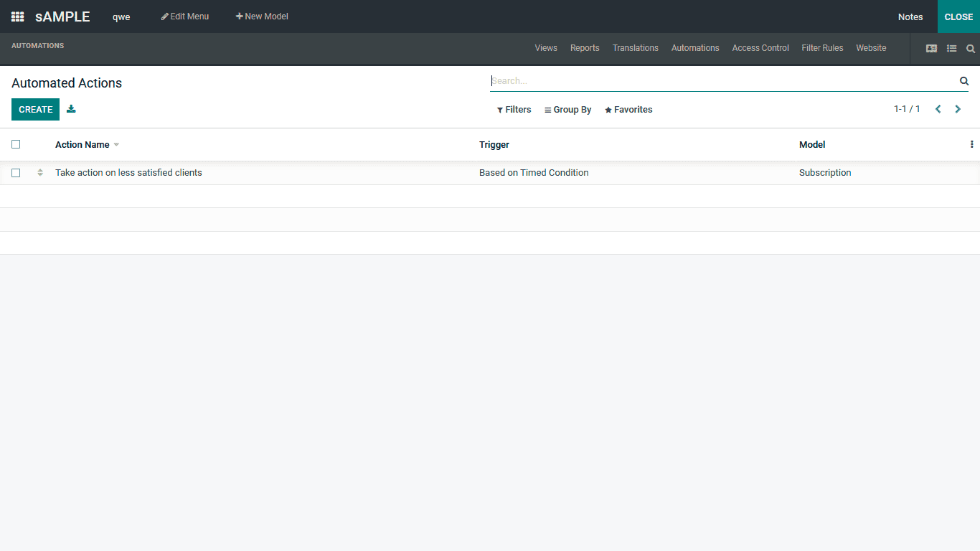The height and width of the screenshot is (551, 980).
Task: Open the Access Control section
Action: pos(760,48)
